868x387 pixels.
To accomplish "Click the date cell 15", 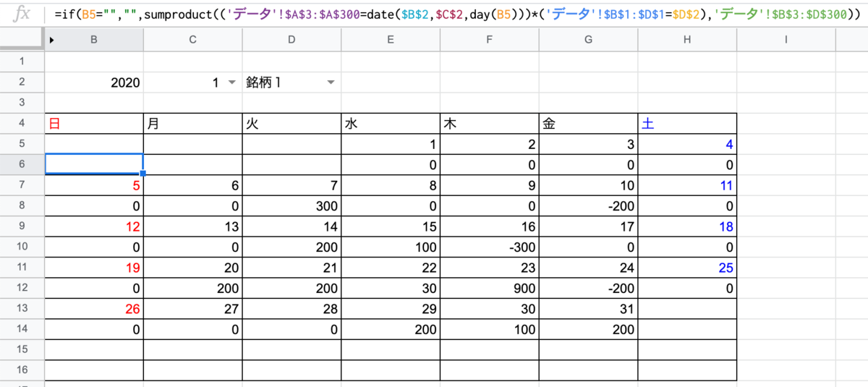I will pos(391,226).
